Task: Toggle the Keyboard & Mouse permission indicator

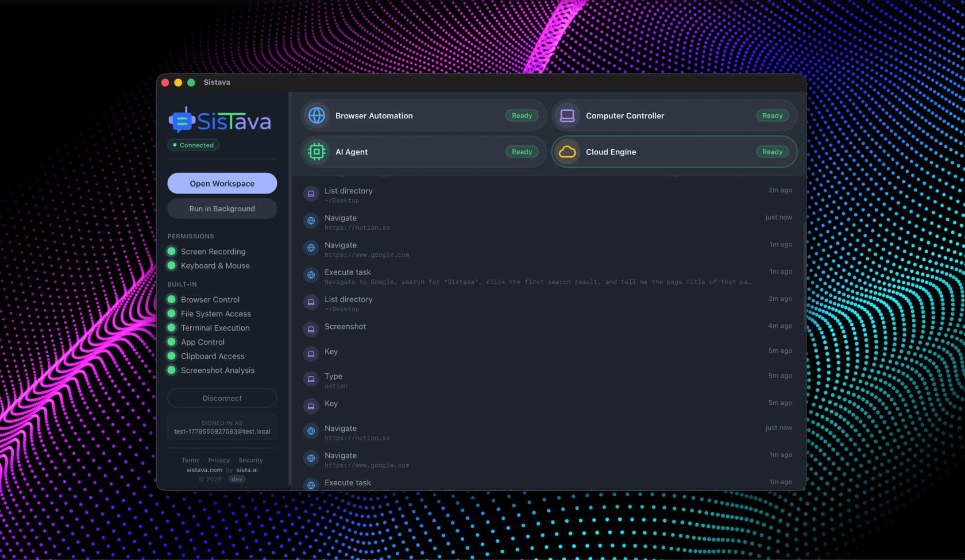Action: pos(171,265)
